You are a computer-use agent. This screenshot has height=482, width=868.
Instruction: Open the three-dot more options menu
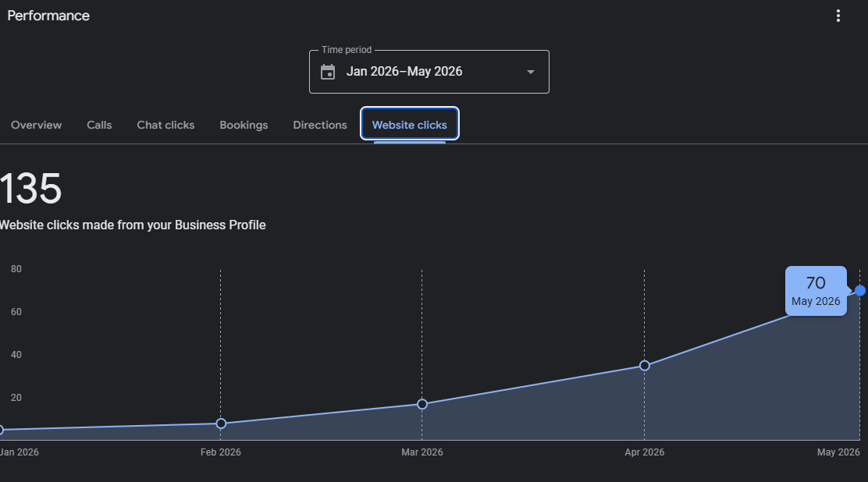[838, 16]
